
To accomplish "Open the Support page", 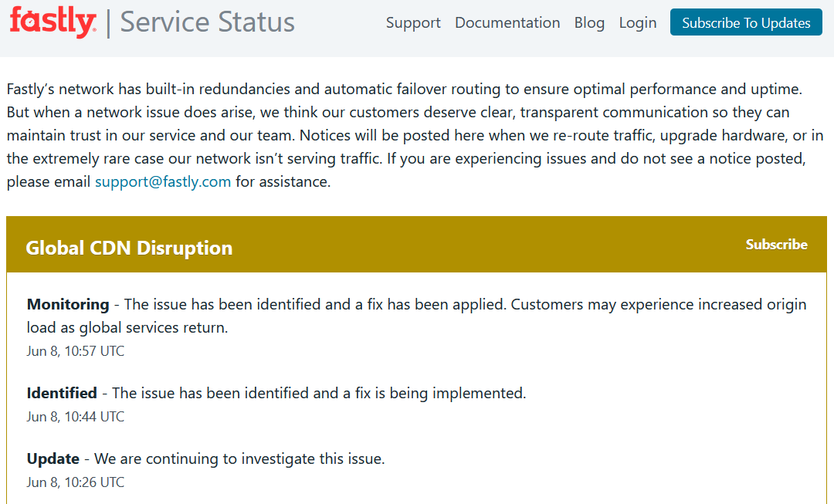I will (413, 23).
